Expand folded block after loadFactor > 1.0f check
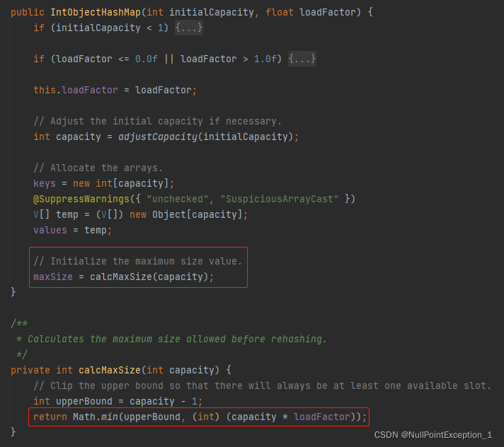This screenshot has width=504, height=447. point(302,59)
